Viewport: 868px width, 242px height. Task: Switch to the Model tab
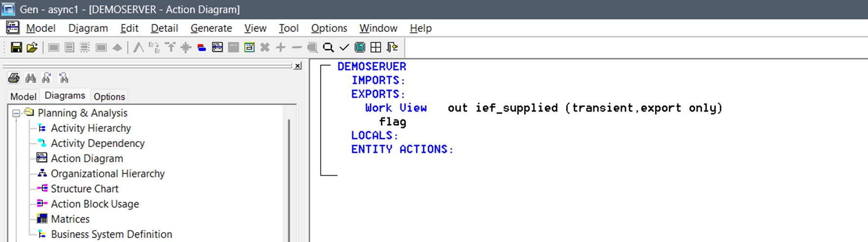click(23, 96)
